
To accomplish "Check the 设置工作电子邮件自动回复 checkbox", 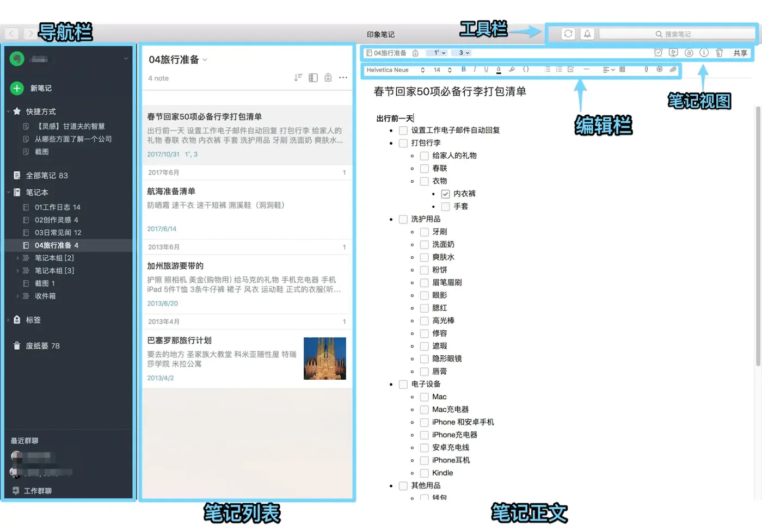I will pyautogui.click(x=403, y=131).
